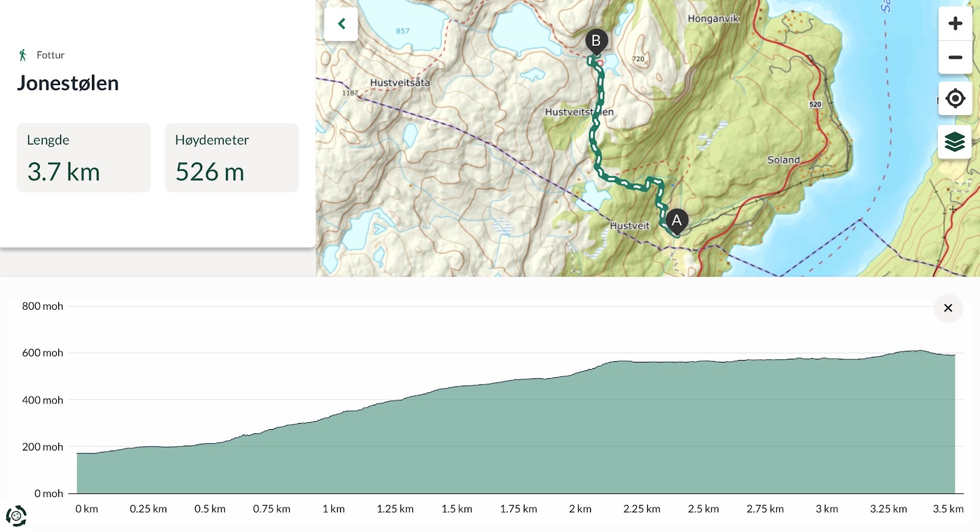Zoom out the map with minus button
This screenshot has width=980, height=532.
tap(955, 58)
